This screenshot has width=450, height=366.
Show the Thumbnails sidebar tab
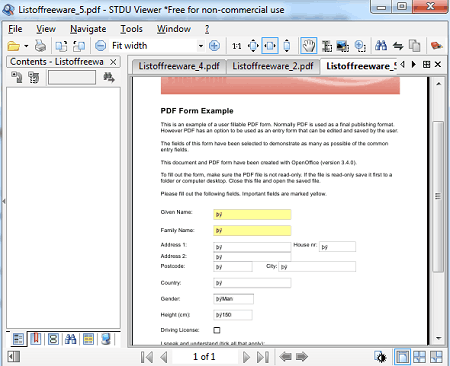pos(53,339)
